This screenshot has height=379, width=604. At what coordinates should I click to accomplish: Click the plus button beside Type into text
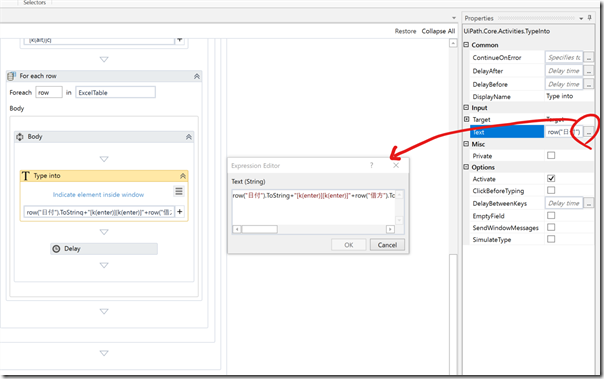coord(180,211)
